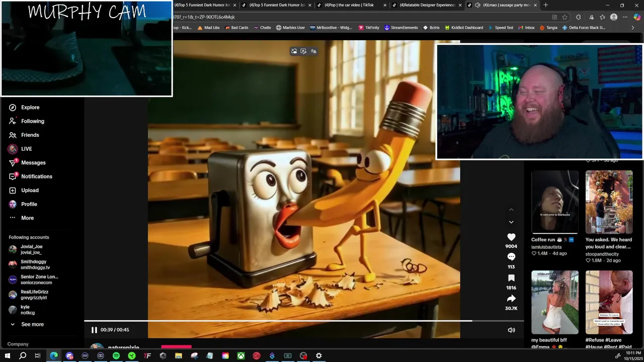Viewport: 644px width, 362px height.
Task: Open Settings gear in the taskbar
Action: 319,356
